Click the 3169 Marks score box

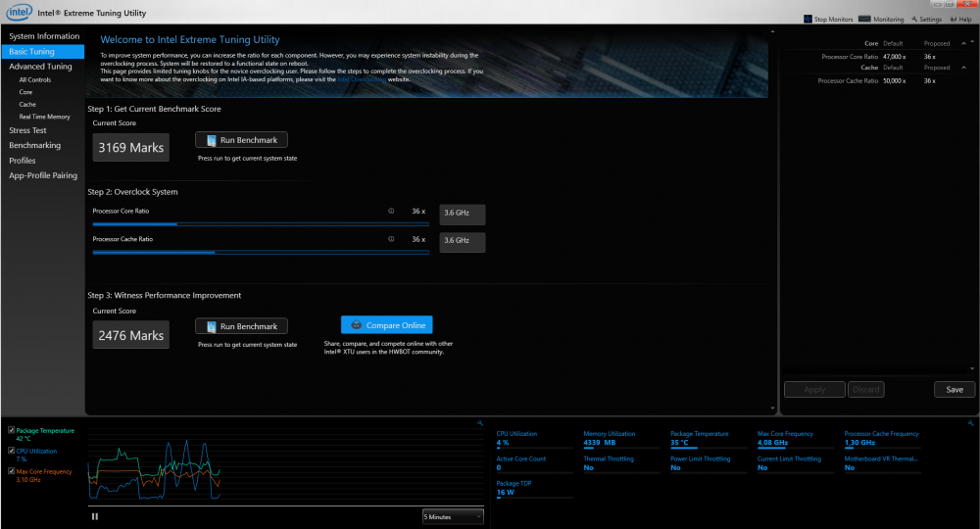tap(130, 147)
